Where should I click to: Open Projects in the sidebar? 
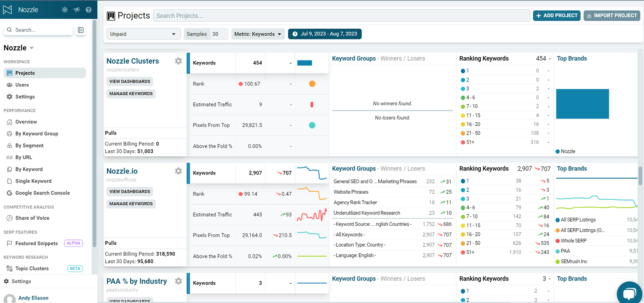point(45,73)
